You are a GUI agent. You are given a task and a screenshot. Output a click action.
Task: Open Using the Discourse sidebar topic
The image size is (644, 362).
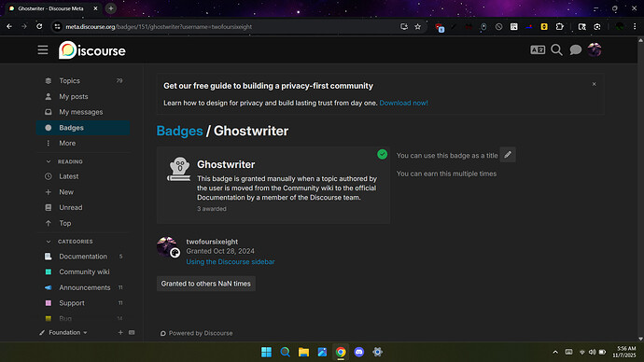pos(231,262)
